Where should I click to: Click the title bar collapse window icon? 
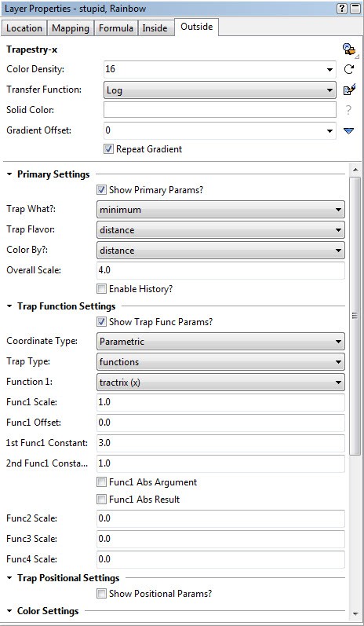coord(355,9)
